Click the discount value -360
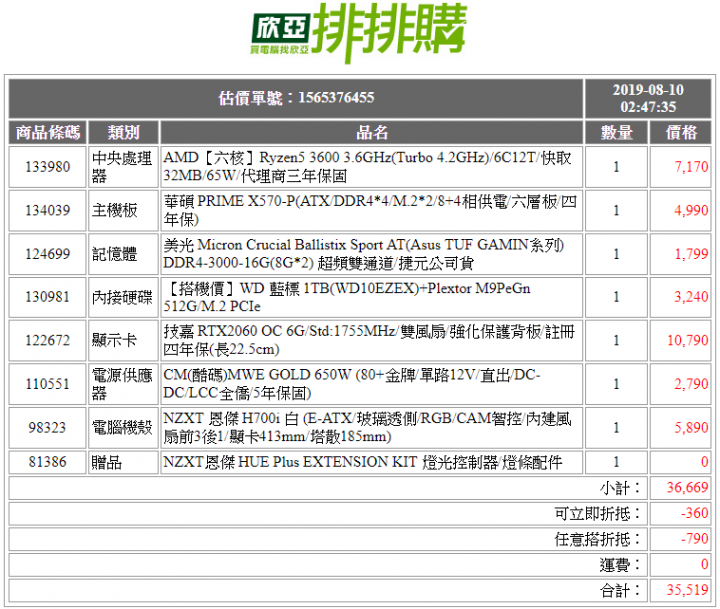 [695, 513]
